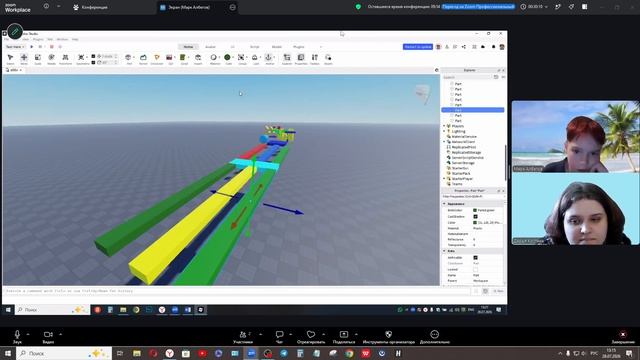Click the Windows taskbar search box
640x360 pixels.
point(64,353)
